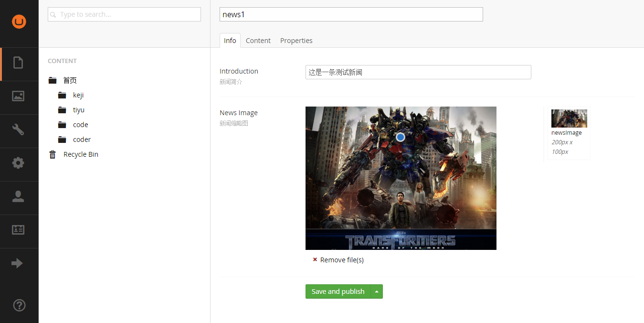Screen dimensions: 644x323
Task: Click the Transformers main image preview
Action: (x=401, y=178)
